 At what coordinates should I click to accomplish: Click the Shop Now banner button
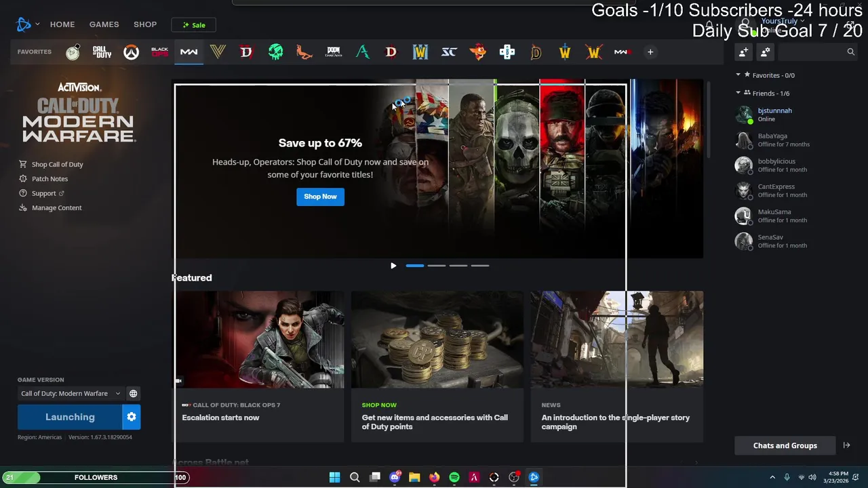point(320,197)
